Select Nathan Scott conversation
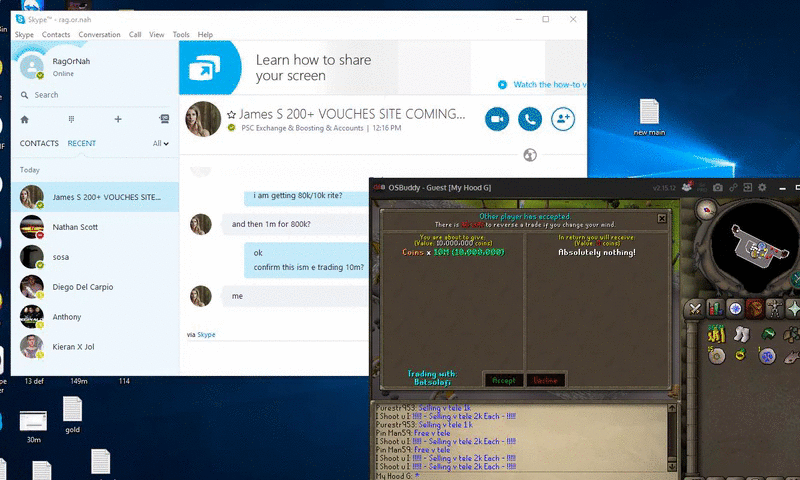 click(95, 227)
